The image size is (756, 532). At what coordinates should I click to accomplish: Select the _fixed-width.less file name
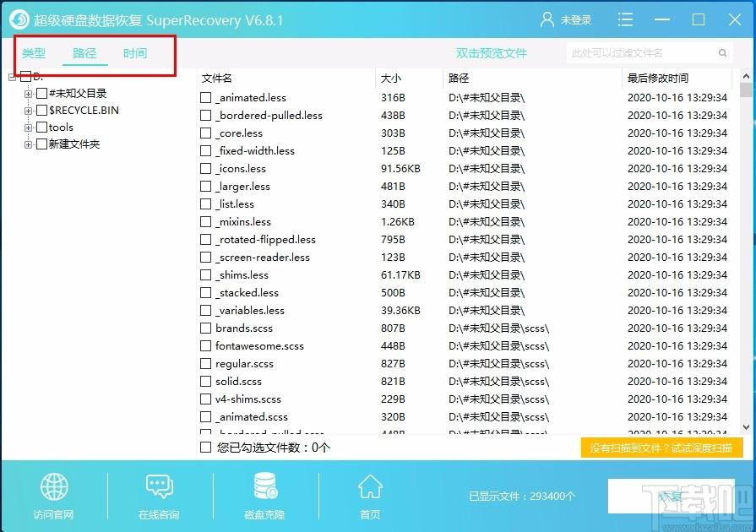pyautogui.click(x=255, y=151)
